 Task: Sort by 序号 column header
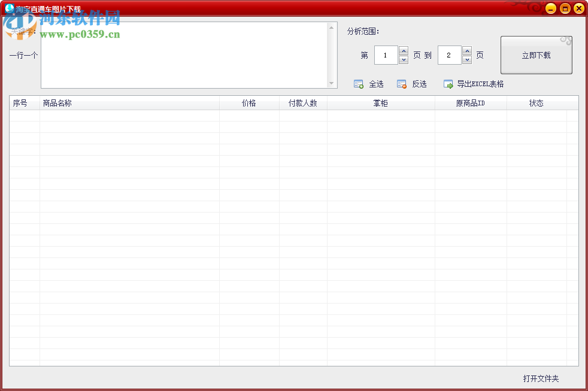click(25, 103)
